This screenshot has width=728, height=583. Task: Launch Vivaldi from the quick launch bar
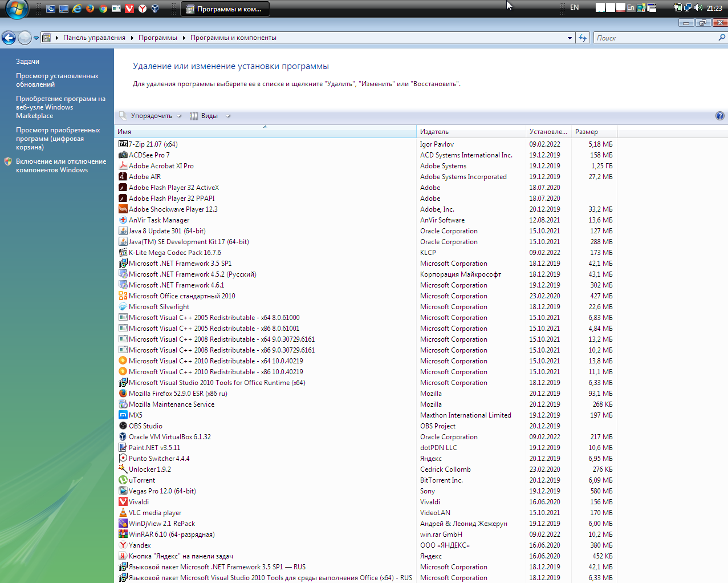point(129,9)
